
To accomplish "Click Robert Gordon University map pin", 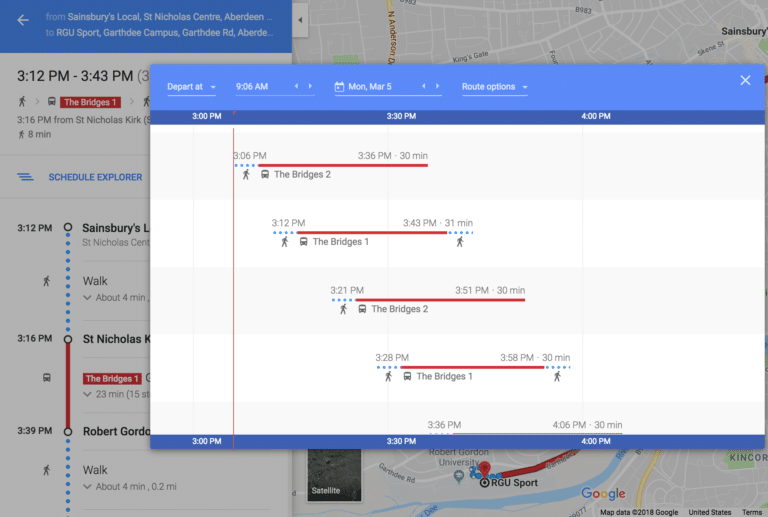I will 458,476.
